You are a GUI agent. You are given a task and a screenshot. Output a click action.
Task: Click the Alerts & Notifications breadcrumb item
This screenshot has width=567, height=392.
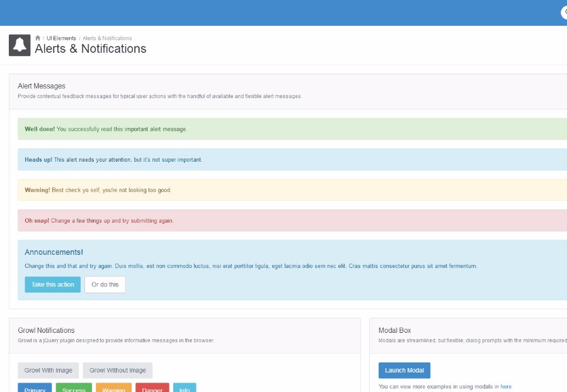point(107,38)
